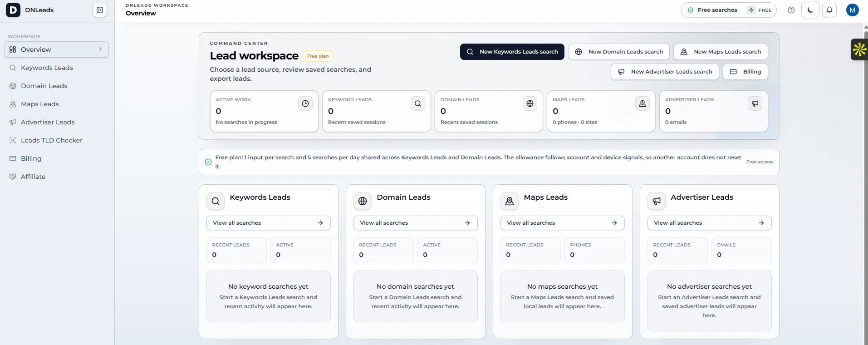Click the Active Work clock icon

click(305, 103)
